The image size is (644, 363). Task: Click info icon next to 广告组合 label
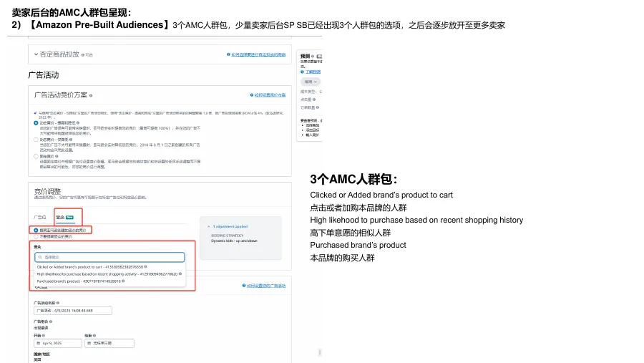(x=51, y=321)
